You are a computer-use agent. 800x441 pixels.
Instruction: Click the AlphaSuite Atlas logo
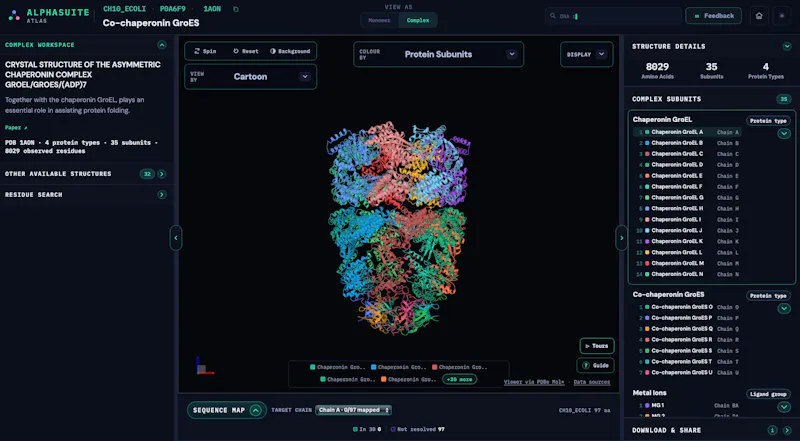48,15
